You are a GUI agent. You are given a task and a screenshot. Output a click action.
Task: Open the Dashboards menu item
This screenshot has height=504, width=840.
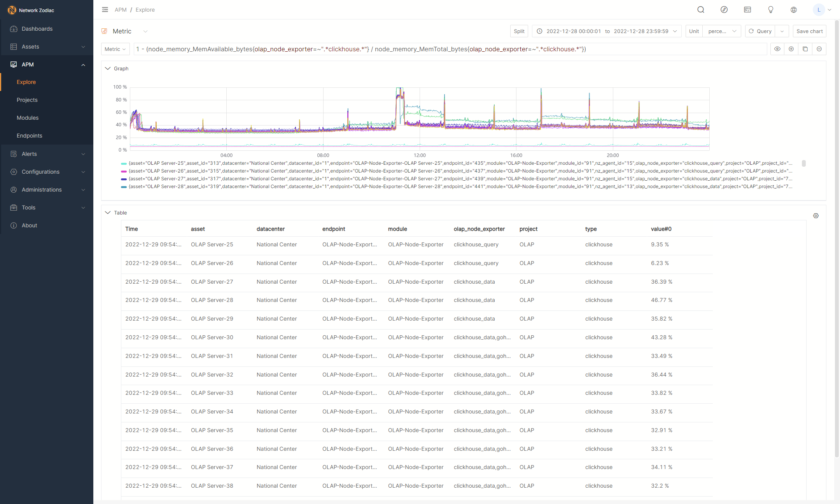point(37,29)
